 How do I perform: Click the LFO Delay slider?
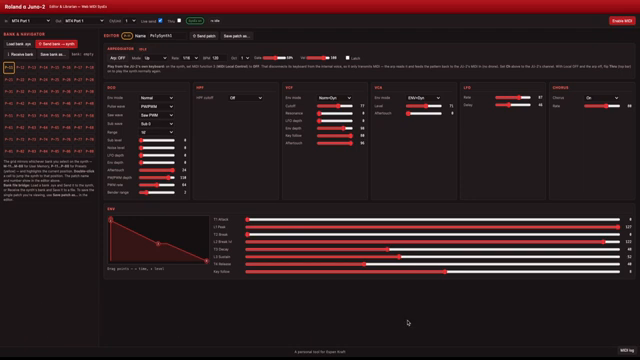coord(513,105)
